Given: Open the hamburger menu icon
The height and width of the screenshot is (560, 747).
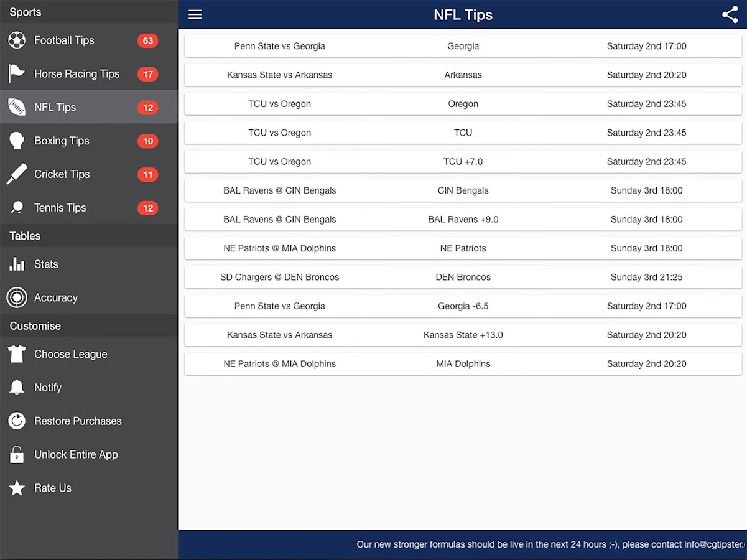Looking at the screenshot, I should [195, 14].
